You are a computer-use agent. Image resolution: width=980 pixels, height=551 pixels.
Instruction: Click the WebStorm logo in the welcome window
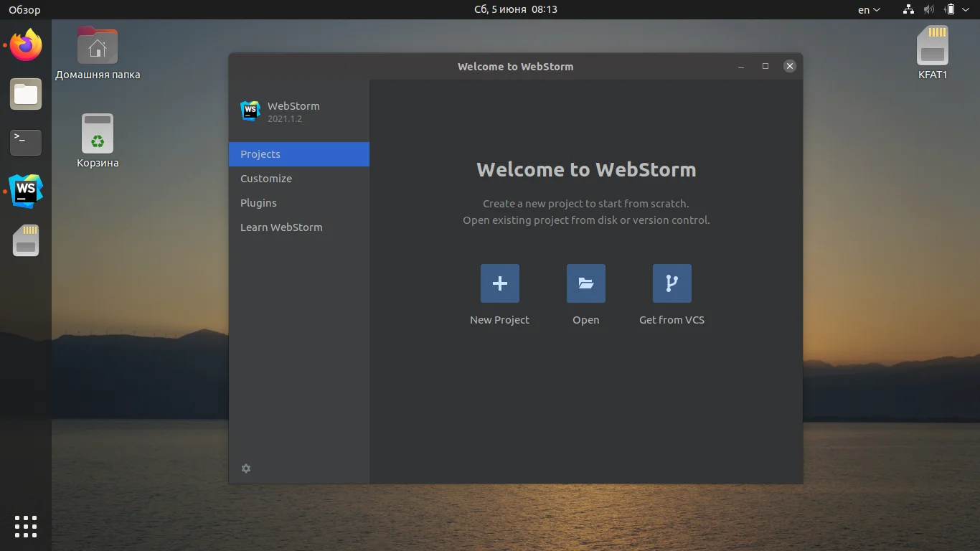[x=250, y=111]
